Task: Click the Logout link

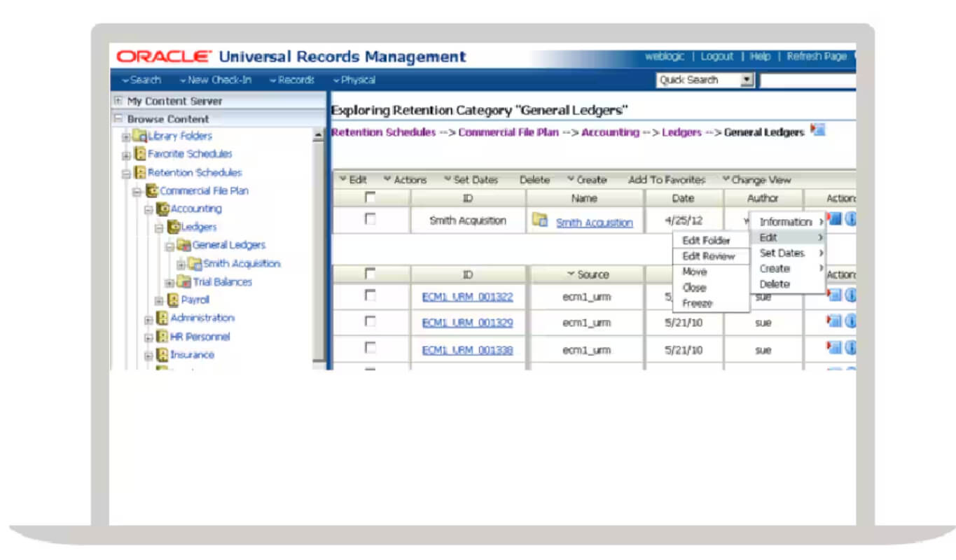Action: tap(717, 57)
